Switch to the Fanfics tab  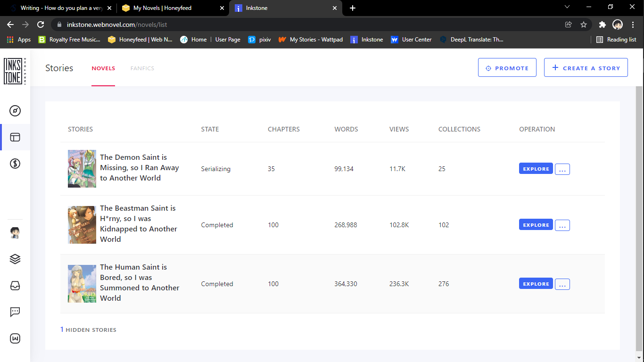pyautogui.click(x=142, y=68)
